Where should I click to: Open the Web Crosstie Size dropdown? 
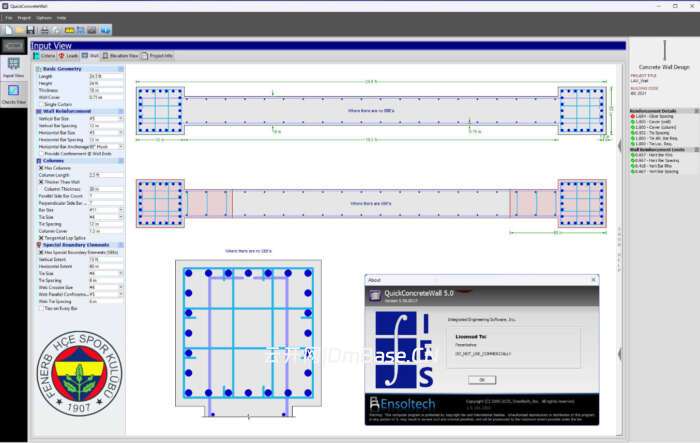pos(121,288)
